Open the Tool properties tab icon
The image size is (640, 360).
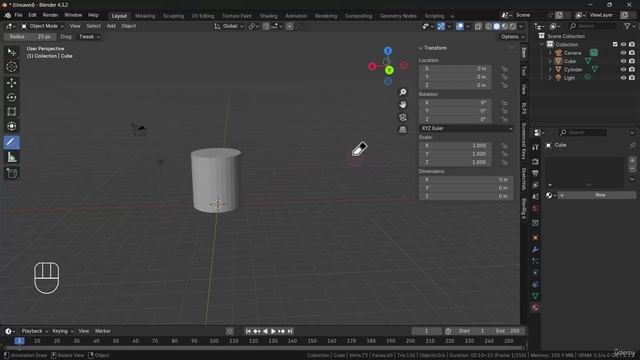pyautogui.click(x=535, y=147)
